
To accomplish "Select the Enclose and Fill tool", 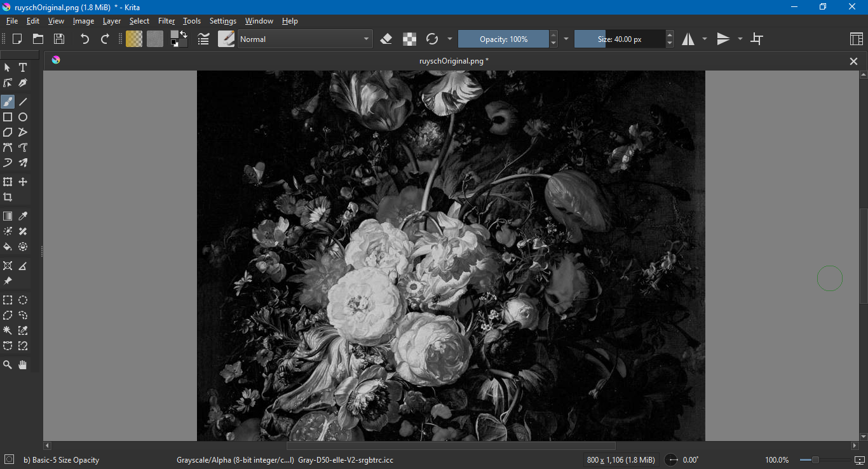I will pos(23,247).
